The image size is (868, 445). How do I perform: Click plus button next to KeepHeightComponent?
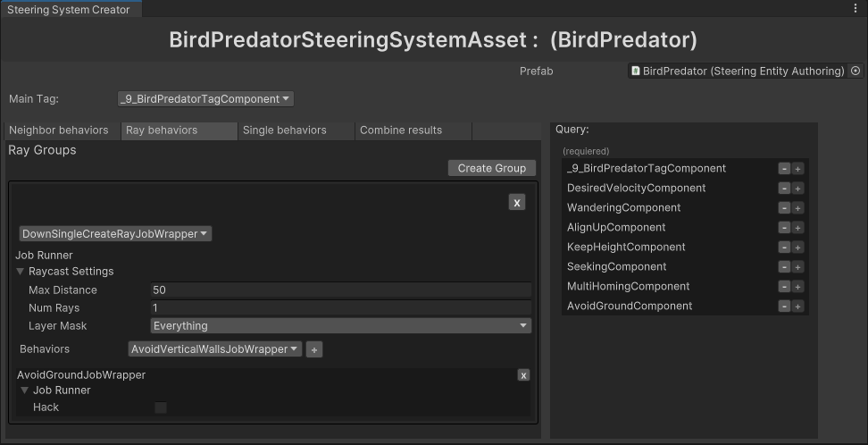(798, 248)
